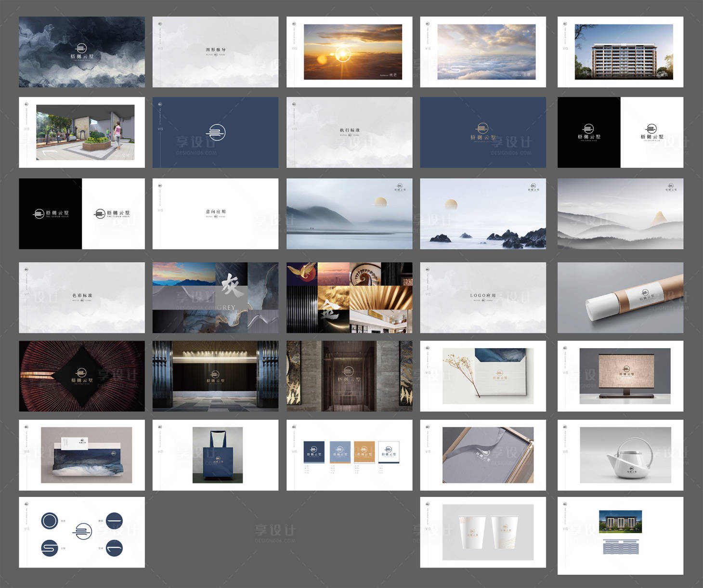The width and height of the screenshot is (703, 588).
Task: Open the misty beach with pale sun slide
Action: pyautogui.click(x=349, y=214)
